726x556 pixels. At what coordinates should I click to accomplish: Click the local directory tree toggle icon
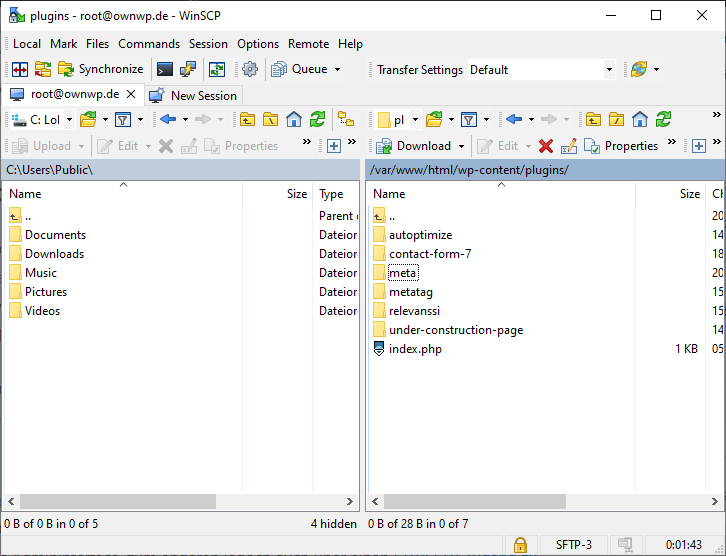tap(346, 119)
